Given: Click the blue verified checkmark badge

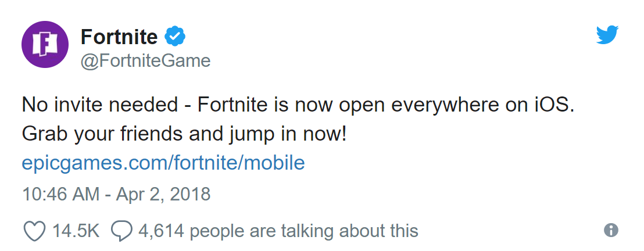Looking at the screenshot, I should (x=175, y=36).
